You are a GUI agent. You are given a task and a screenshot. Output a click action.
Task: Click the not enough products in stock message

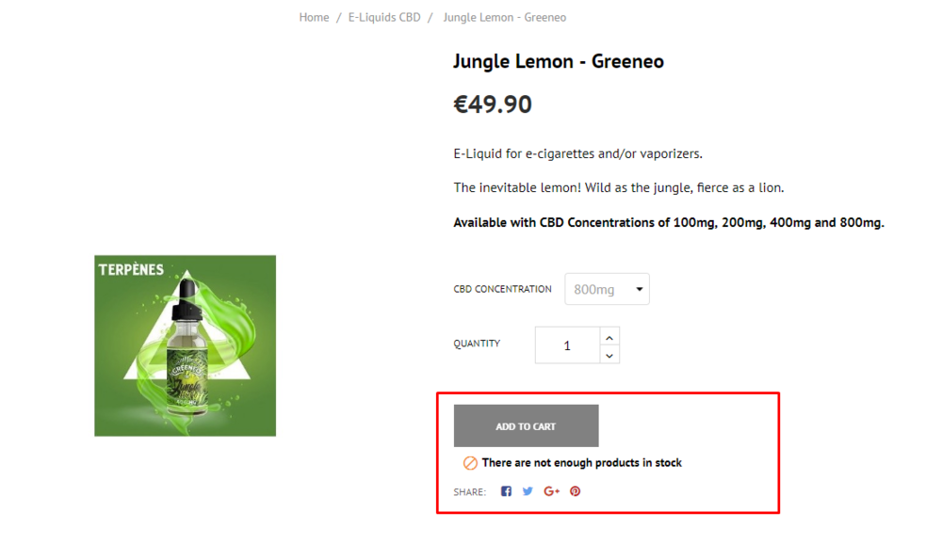(x=581, y=463)
